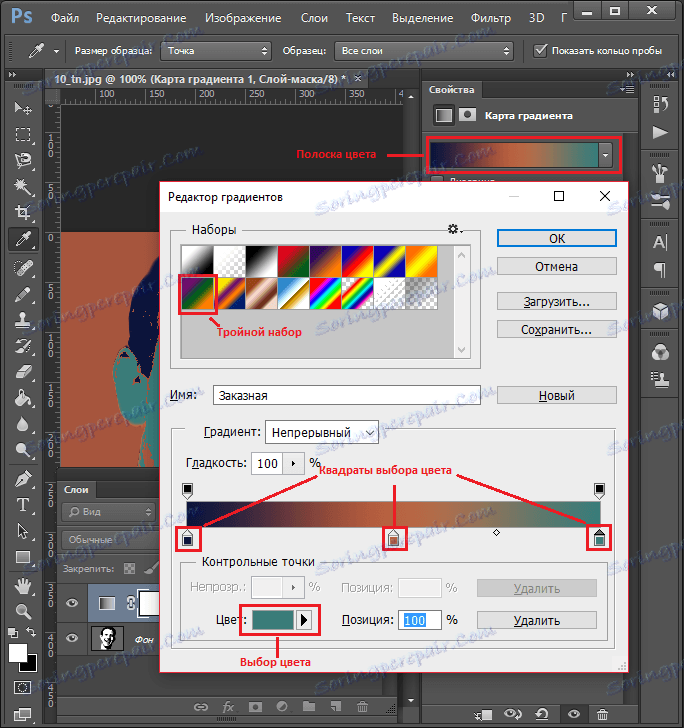
Task: Select the Paint Bucket tool
Action: click(23, 398)
